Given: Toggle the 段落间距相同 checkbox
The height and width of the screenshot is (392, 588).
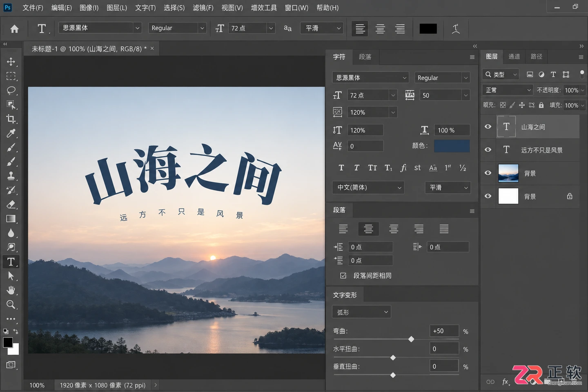Looking at the screenshot, I should (x=343, y=276).
